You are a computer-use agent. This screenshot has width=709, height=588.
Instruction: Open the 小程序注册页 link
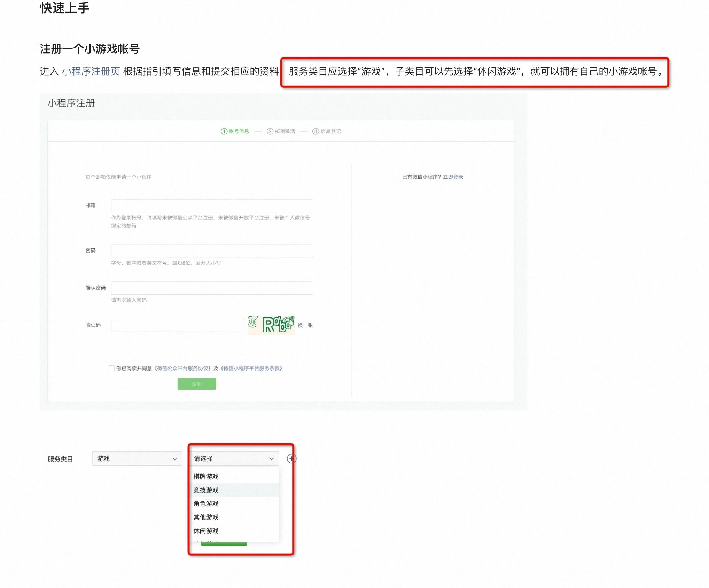91,71
